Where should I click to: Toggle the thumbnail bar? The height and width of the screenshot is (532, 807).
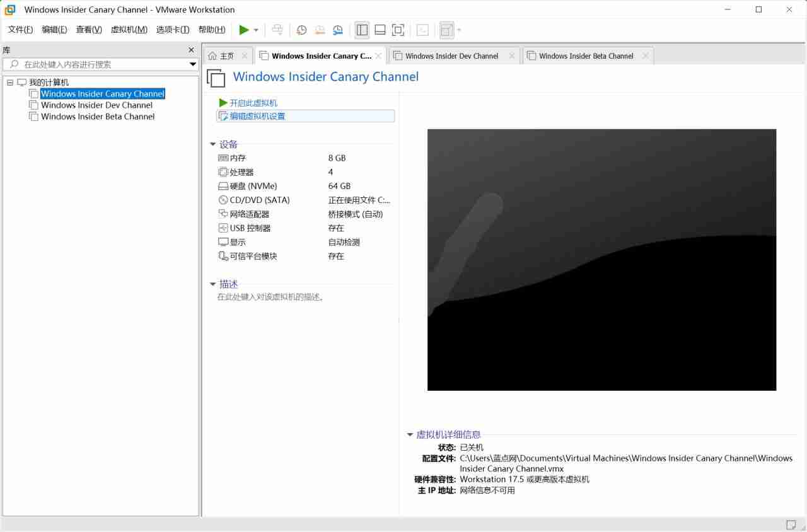pos(380,30)
